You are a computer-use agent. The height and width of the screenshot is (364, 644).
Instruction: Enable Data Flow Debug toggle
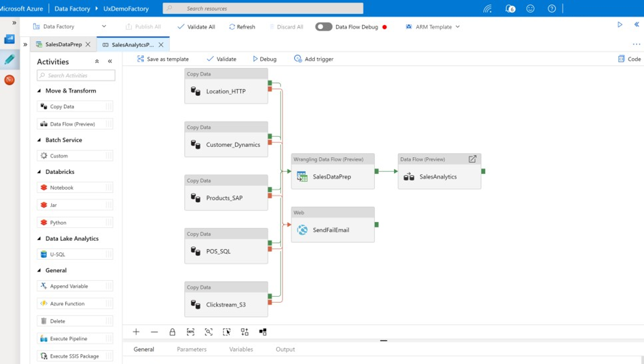[324, 26]
